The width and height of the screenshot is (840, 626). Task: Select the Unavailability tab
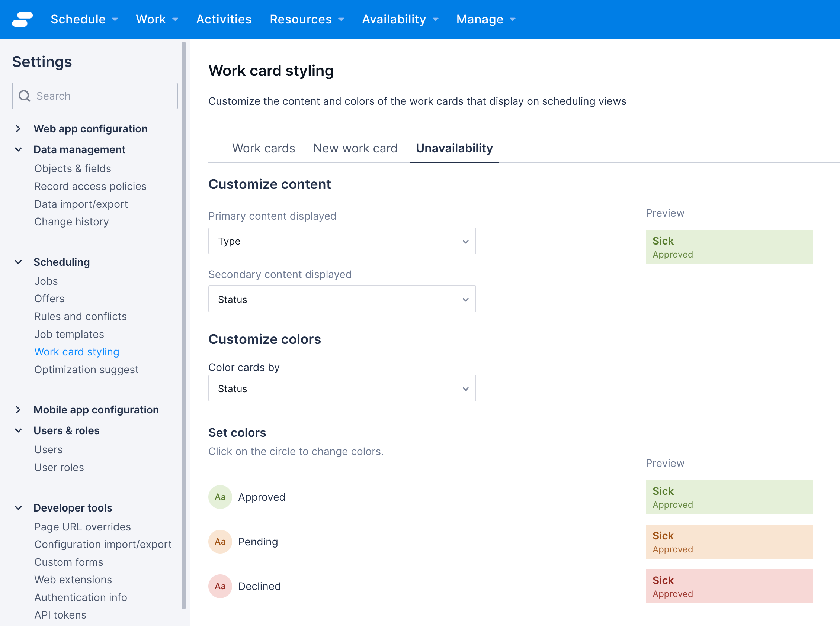coord(454,148)
